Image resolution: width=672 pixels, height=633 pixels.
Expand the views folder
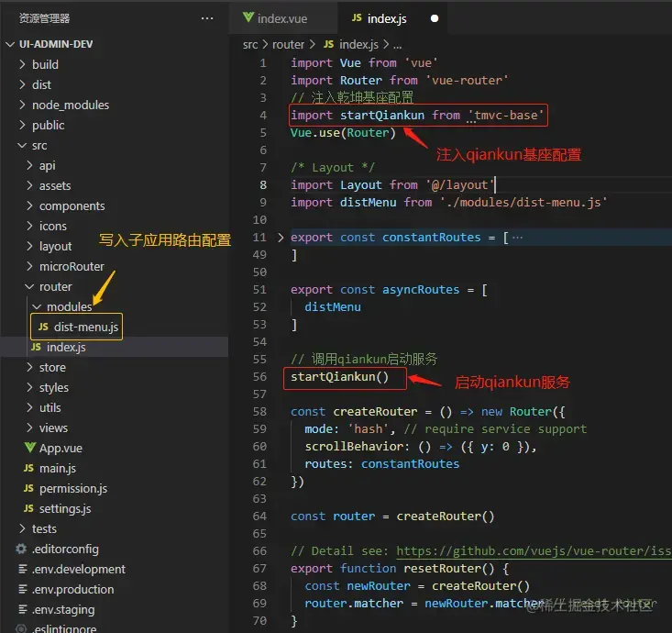[29, 428]
